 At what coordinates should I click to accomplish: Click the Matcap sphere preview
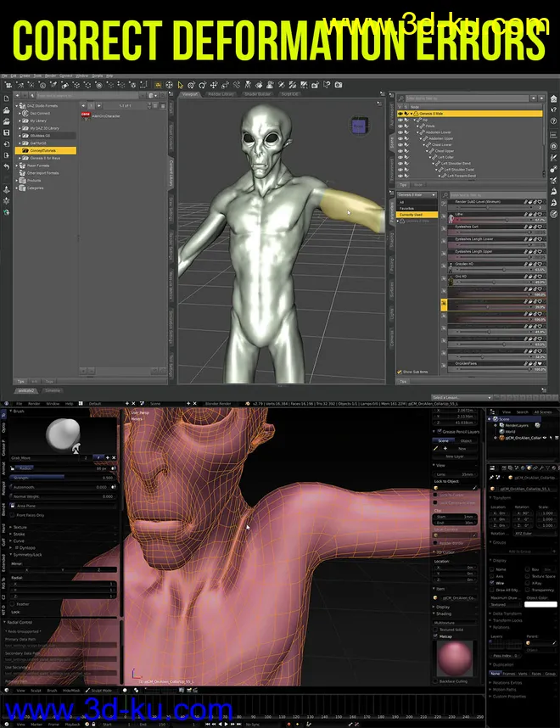click(455, 658)
